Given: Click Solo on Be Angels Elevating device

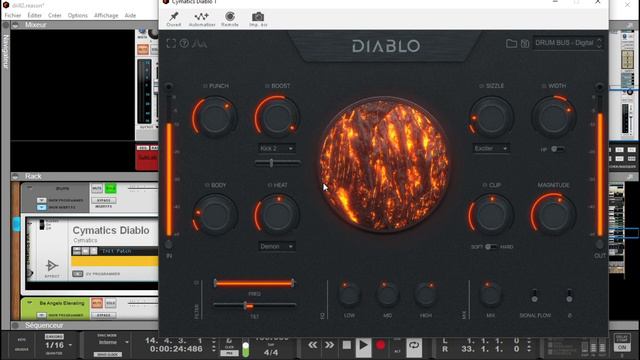Looking at the screenshot, I should (111, 303).
